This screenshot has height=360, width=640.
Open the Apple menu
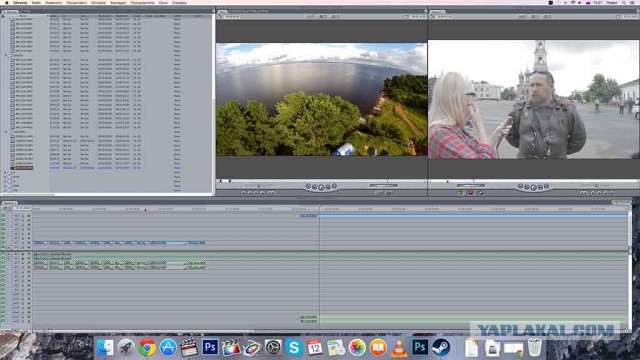[7, 2]
